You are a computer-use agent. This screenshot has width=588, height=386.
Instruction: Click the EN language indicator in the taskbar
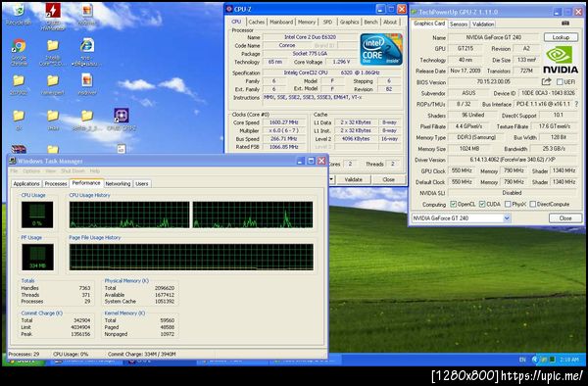[522, 360]
